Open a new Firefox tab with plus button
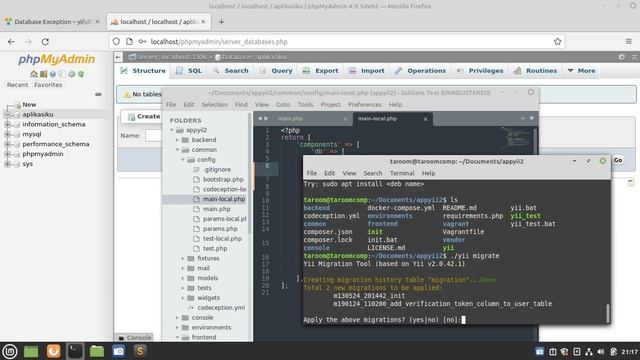640x360 pixels. [221, 22]
